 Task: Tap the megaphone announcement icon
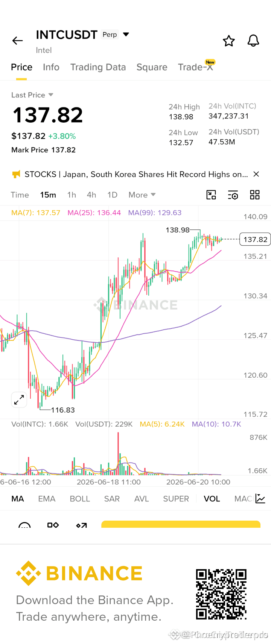pyautogui.click(x=16, y=174)
